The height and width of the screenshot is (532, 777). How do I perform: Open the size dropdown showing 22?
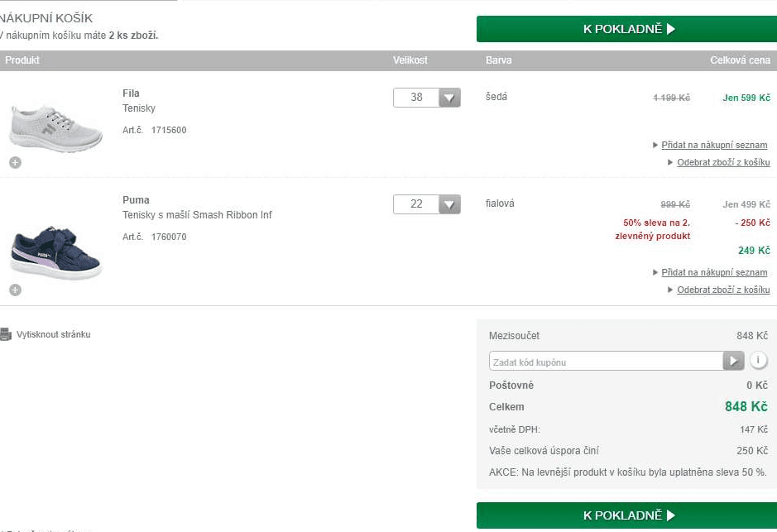[x=427, y=204]
